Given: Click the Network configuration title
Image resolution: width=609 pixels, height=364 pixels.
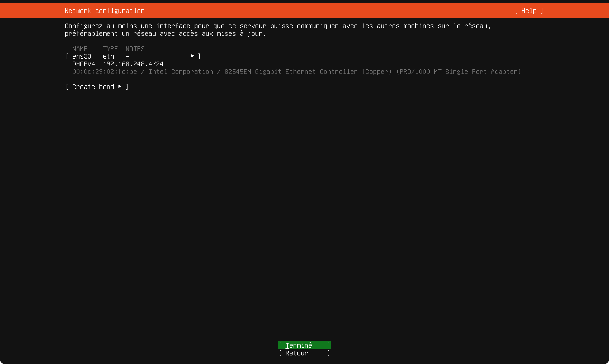Looking at the screenshot, I should [104, 11].
